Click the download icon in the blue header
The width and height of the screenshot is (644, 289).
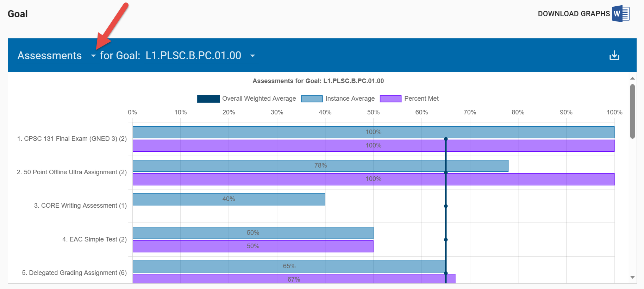(x=614, y=56)
